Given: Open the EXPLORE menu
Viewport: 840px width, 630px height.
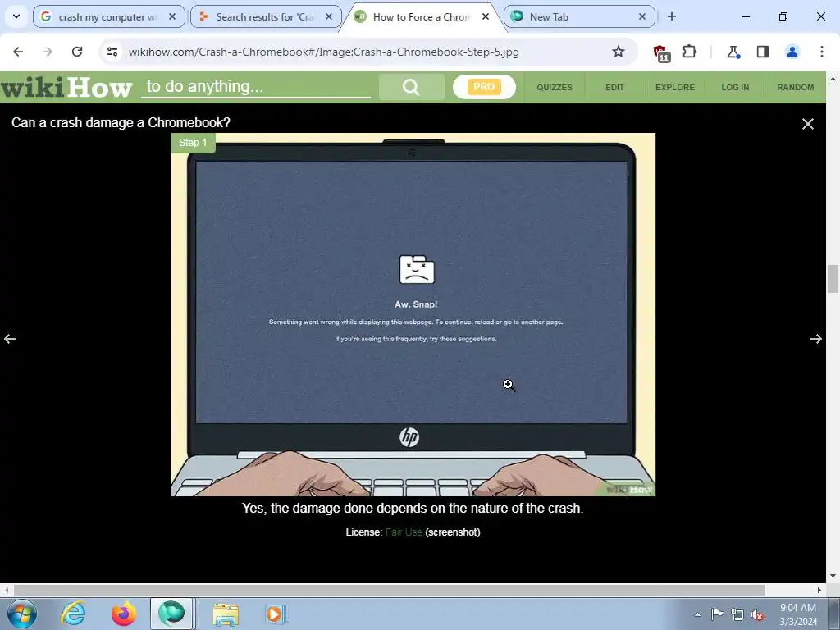Looking at the screenshot, I should 675,87.
